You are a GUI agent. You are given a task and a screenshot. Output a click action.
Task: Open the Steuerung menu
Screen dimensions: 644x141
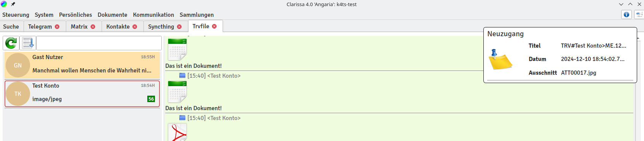click(16, 15)
